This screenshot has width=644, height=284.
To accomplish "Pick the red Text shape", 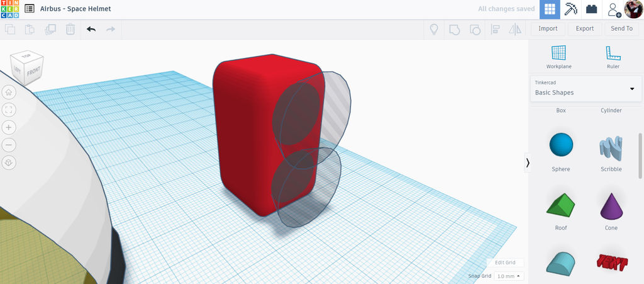I will (611, 263).
